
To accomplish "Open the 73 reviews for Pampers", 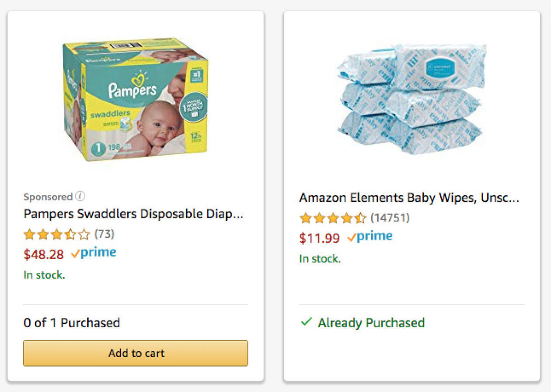I will click(x=105, y=234).
